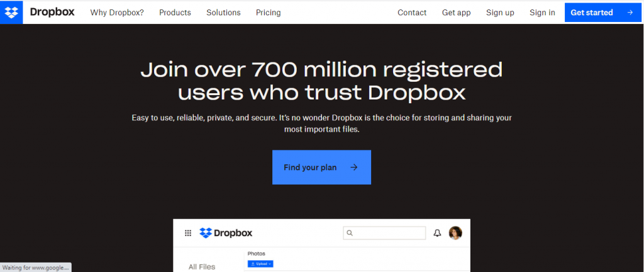
Task: Click the Dropbox logo icon in header
Action: (11, 13)
